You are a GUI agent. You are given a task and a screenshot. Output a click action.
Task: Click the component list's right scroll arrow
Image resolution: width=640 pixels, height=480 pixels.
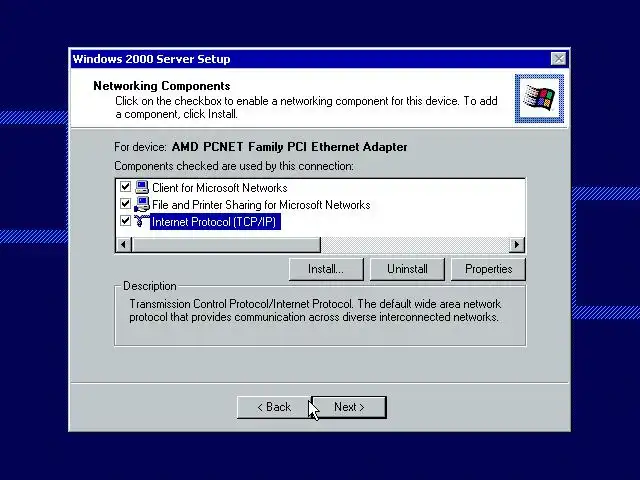pyautogui.click(x=517, y=244)
